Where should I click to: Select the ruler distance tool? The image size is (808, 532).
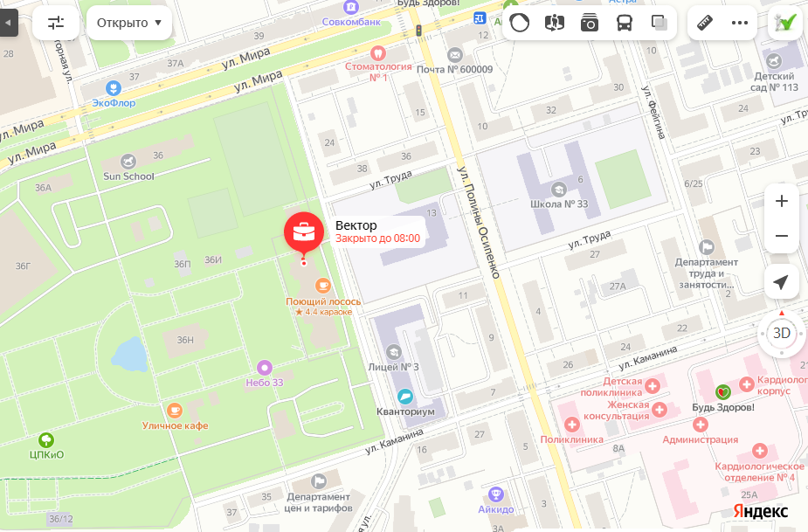tap(705, 23)
